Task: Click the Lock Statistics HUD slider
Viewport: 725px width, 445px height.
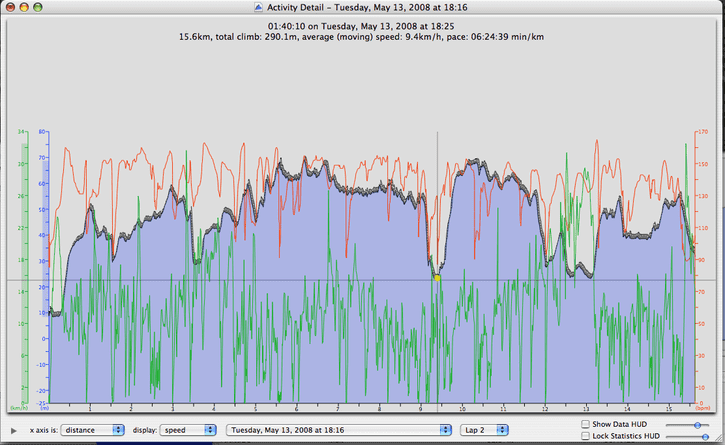Action: 687,437
